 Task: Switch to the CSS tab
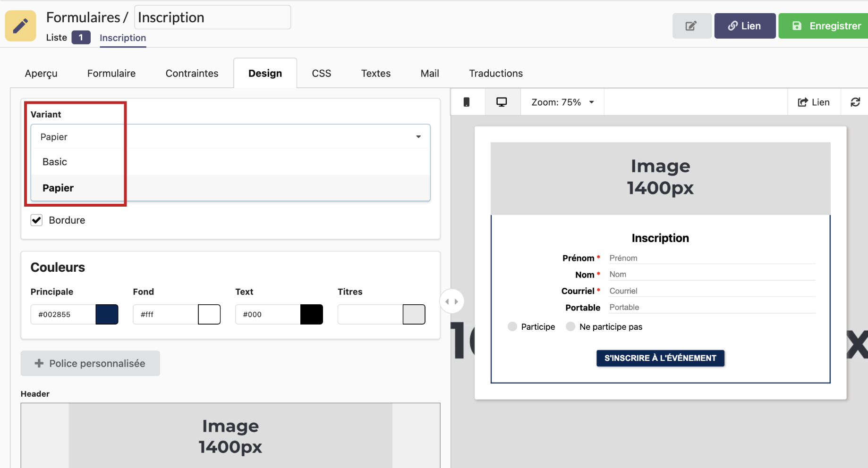tap(321, 74)
